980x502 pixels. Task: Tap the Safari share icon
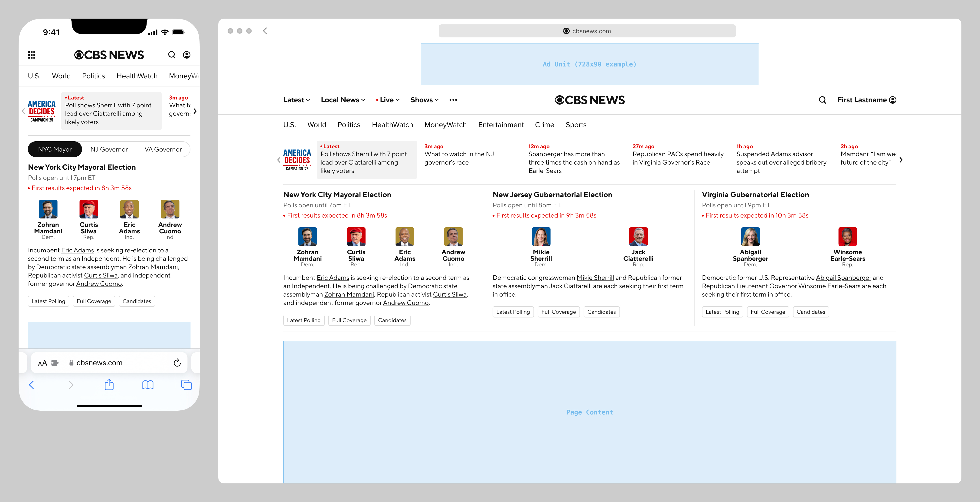click(109, 385)
